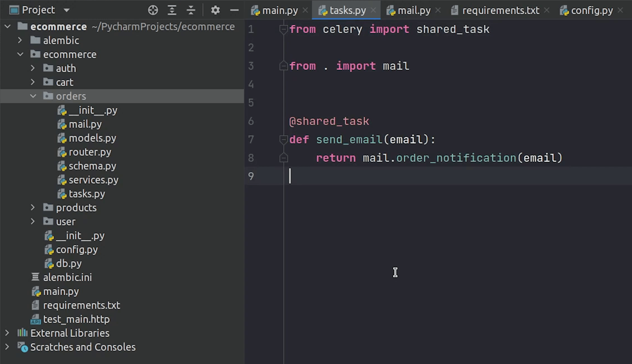Collapse the send_email function with gutter fold arrow
Image resolution: width=632 pixels, height=364 pixels.
(x=284, y=140)
